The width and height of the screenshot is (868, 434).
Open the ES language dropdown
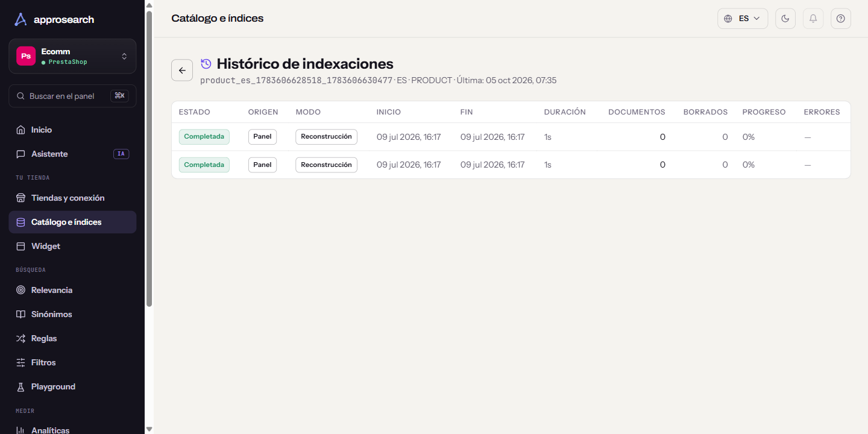click(x=743, y=19)
